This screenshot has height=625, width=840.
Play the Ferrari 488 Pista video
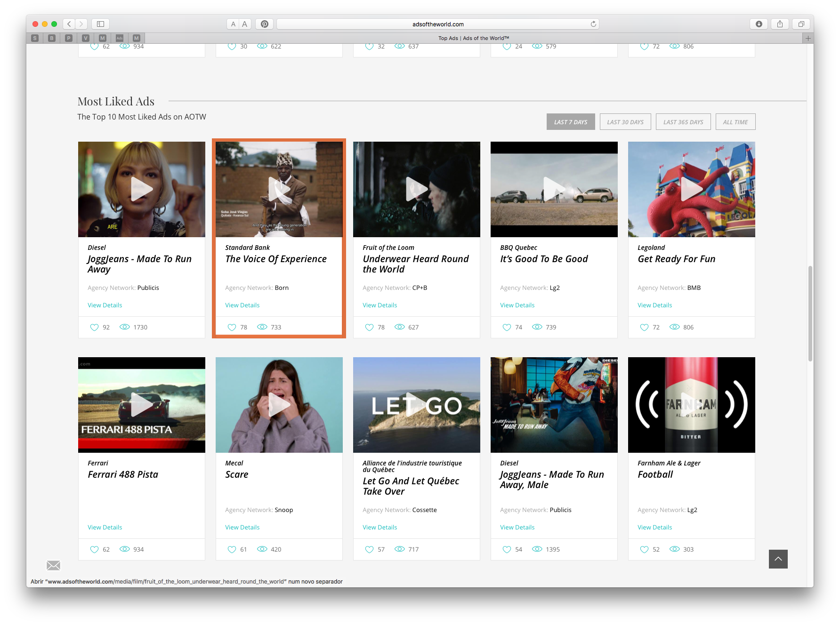142,405
